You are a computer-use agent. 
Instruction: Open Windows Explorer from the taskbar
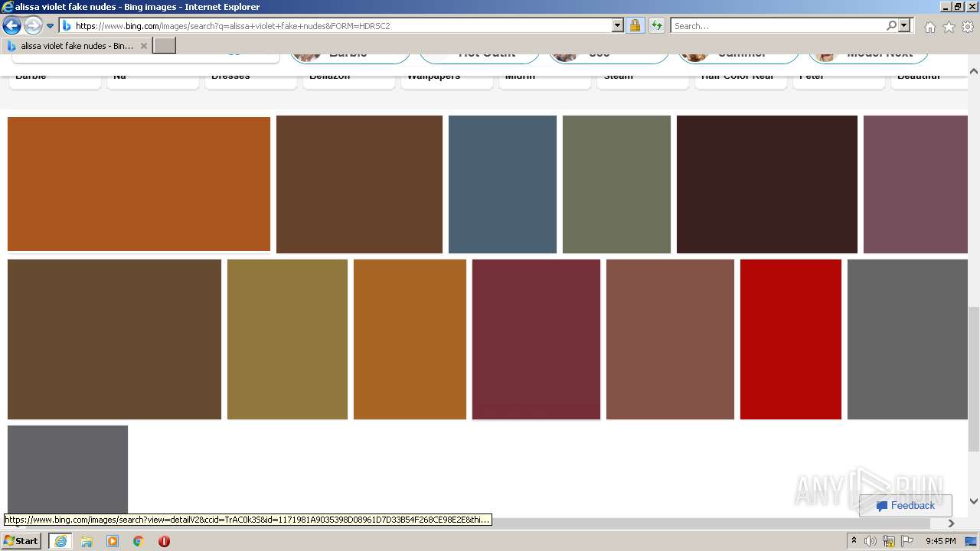point(87,541)
